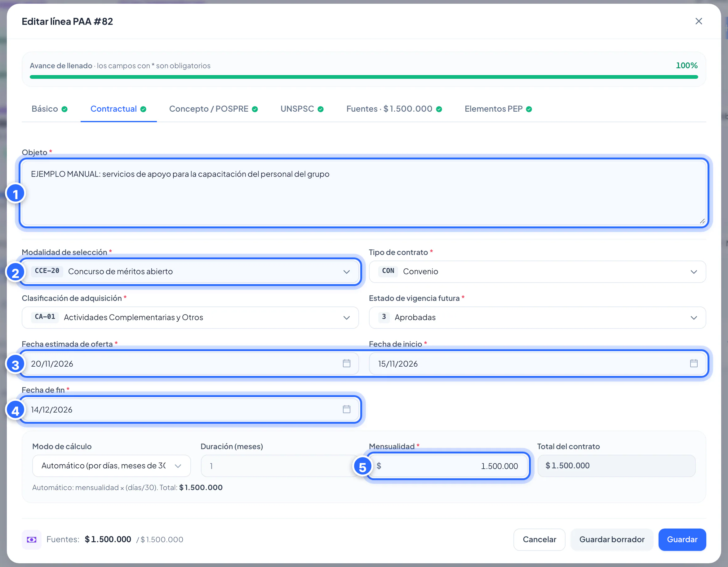728x567 pixels.
Task: Switch to the Básico tab
Action: (50, 109)
